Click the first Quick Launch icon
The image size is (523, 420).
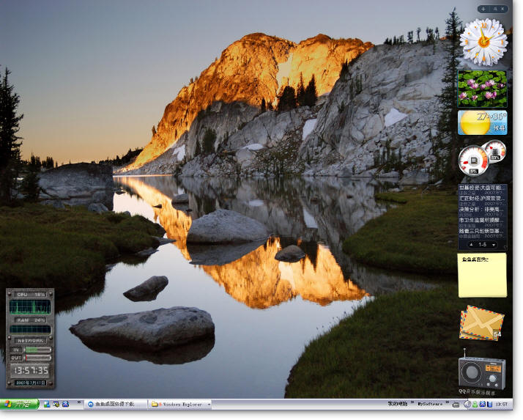pyautogui.click(x=46, y=404)
